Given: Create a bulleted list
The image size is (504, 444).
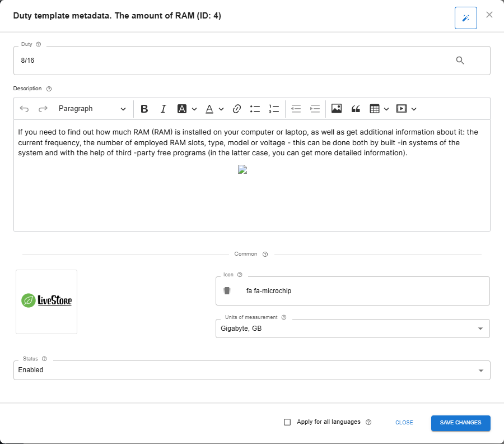Looking at the screenshot, I should pyautogui.click(x=255, y=109).
